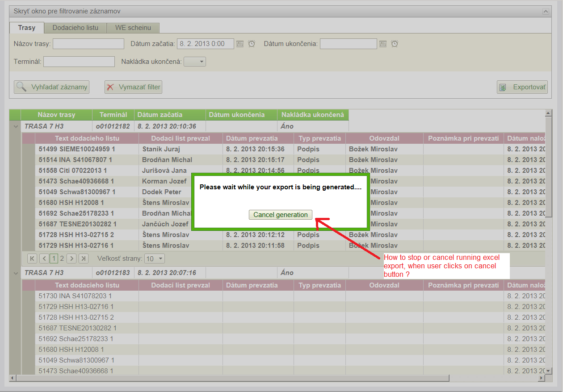Viewport: 563px width, 392px height.
Task: Click the Názov trasy input field
Action: click(x=88, y=44)
